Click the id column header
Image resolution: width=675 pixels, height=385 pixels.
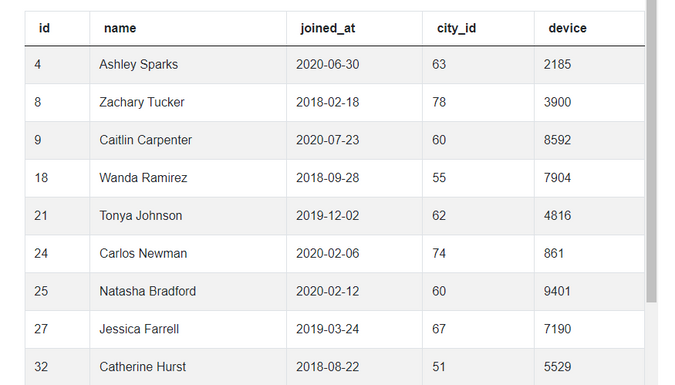(57, 28)
